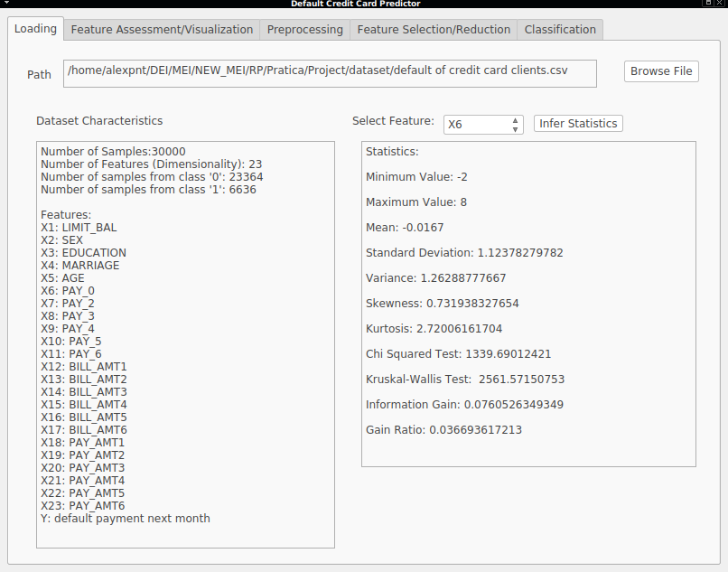Click the Kurtosis value line

[x=434, y=329]
